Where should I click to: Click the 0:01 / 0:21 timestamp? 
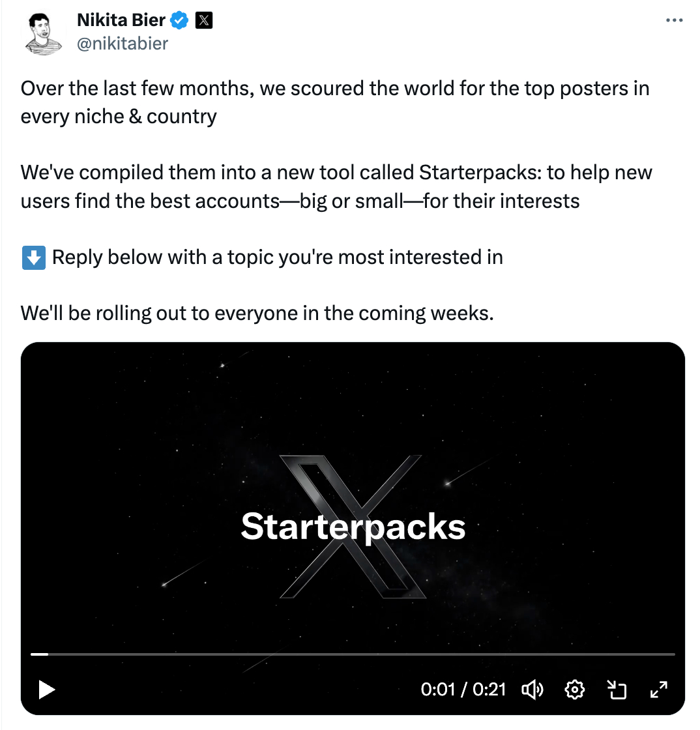click(463, 689)
